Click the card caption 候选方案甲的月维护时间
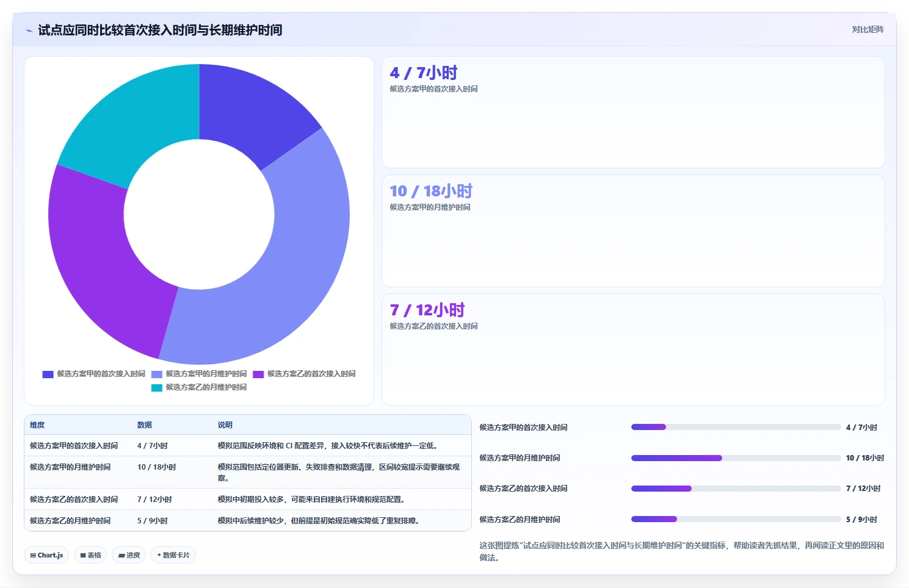This screenshot has width=909, height=588. (x=430, y=207)
